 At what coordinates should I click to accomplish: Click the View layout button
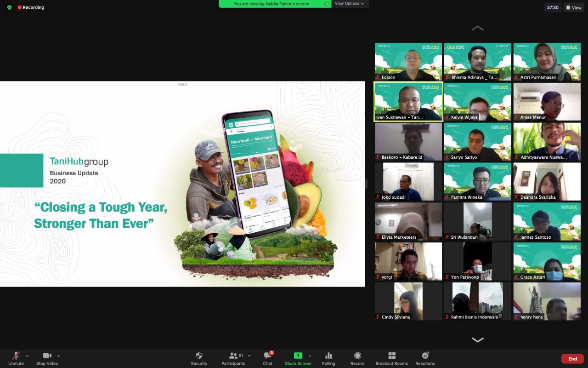[x=574, y=7]
